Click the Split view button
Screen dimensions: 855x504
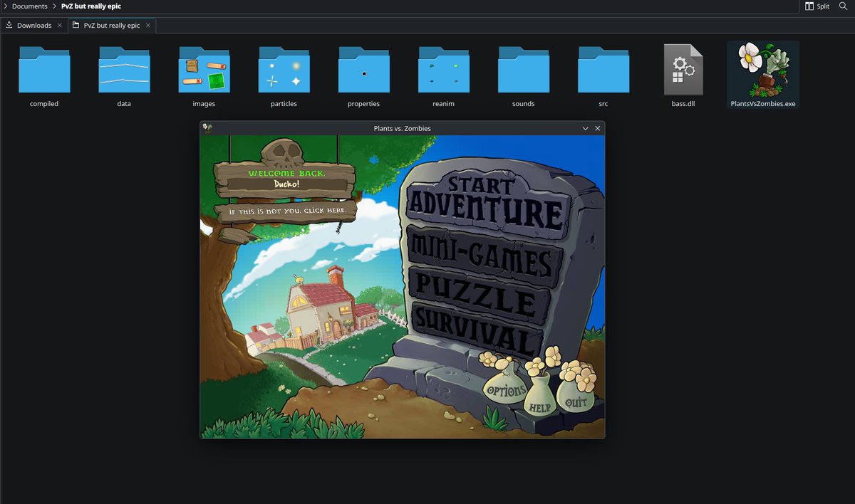[817, 6]
